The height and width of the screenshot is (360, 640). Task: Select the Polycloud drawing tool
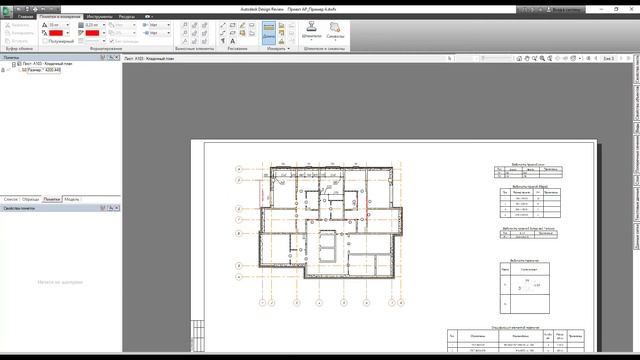[252, 33]
